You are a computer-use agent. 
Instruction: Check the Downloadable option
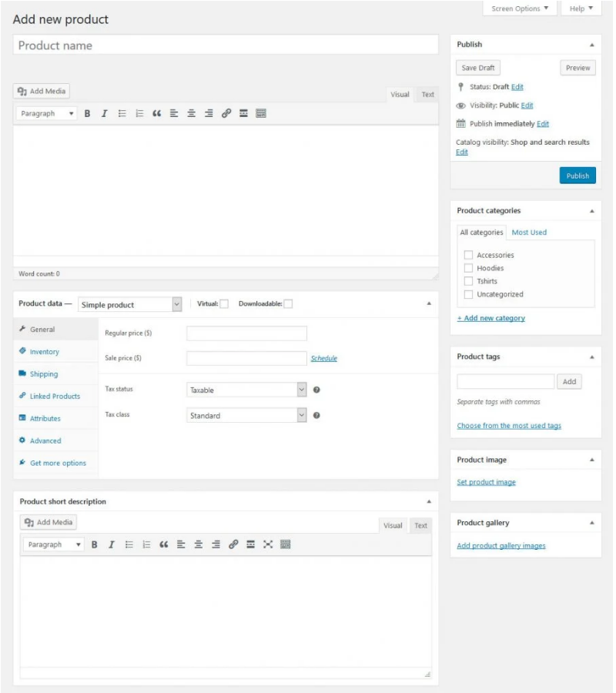click(289, 303)
